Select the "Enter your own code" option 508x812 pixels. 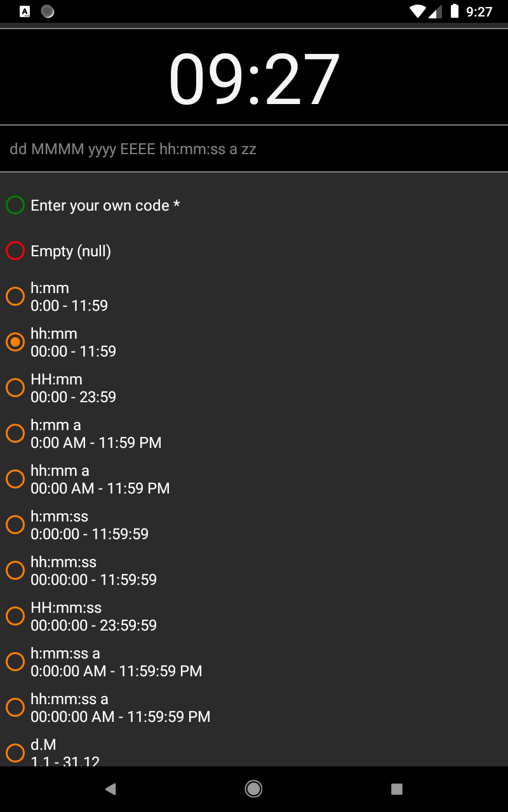coord(15,206)
